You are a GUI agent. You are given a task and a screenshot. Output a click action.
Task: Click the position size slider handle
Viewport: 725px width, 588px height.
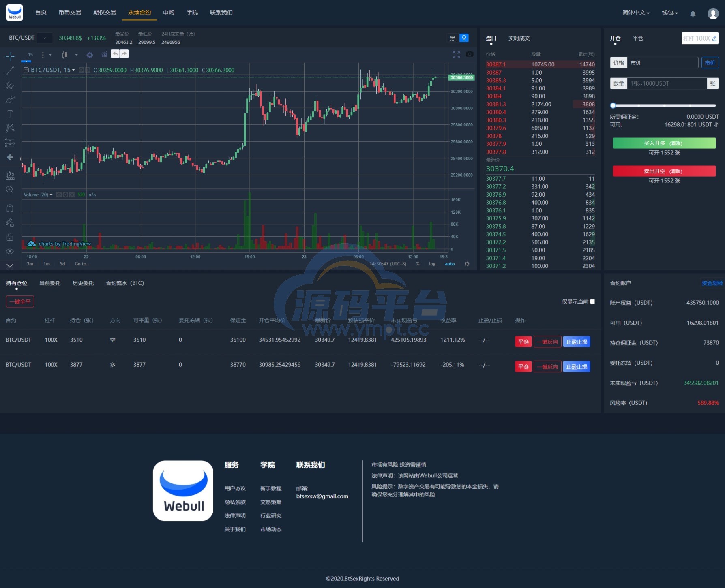coord(613,105)
